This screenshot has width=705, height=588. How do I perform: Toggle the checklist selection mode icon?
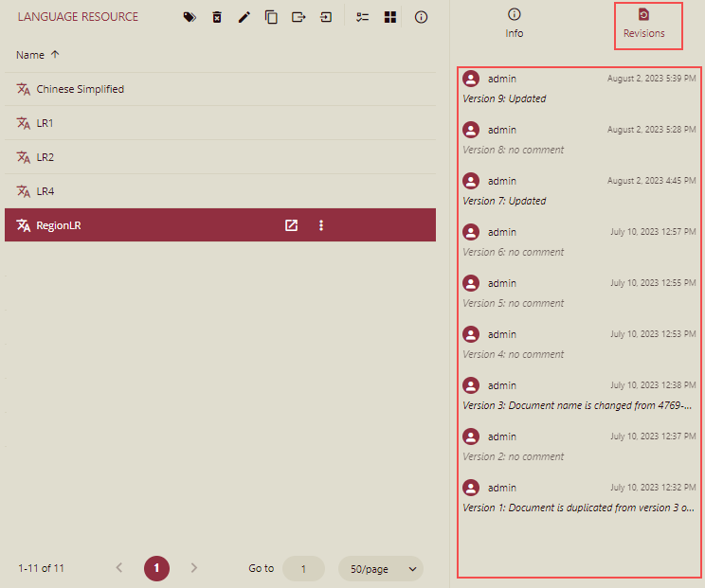[362, 17]
